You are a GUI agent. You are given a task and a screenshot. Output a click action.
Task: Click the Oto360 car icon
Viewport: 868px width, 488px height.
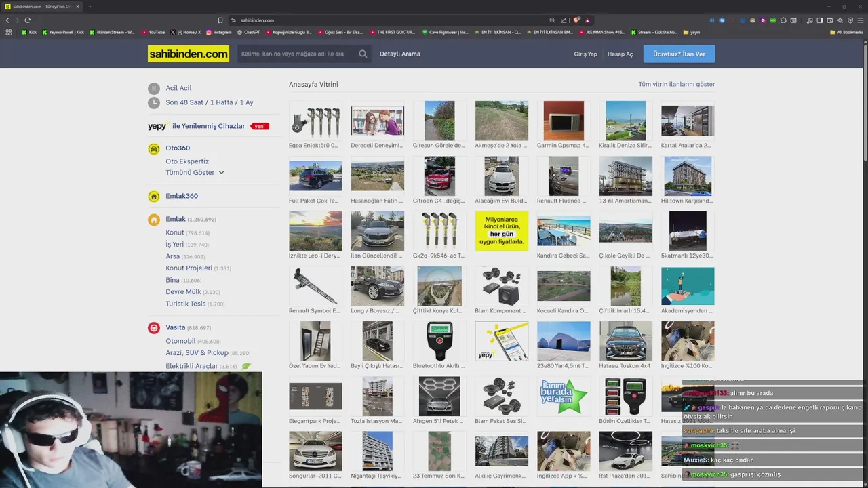click(x=154, y=148)
